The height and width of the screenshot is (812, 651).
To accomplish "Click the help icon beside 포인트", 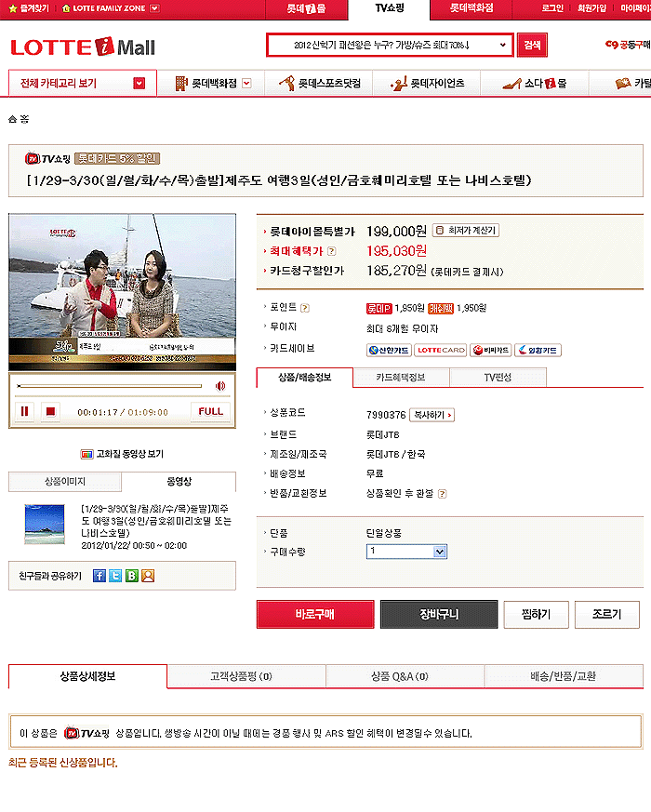I will (305, 308).
